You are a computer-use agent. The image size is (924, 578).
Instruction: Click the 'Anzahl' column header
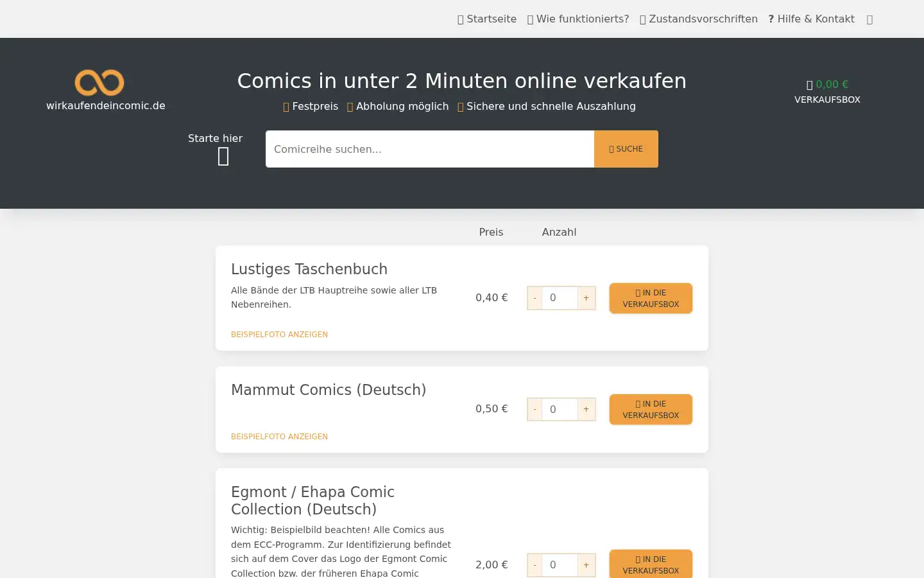559,232
